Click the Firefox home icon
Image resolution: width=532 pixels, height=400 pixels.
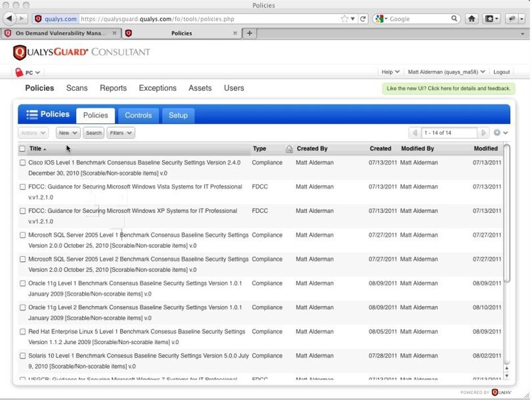pos(472,19)
